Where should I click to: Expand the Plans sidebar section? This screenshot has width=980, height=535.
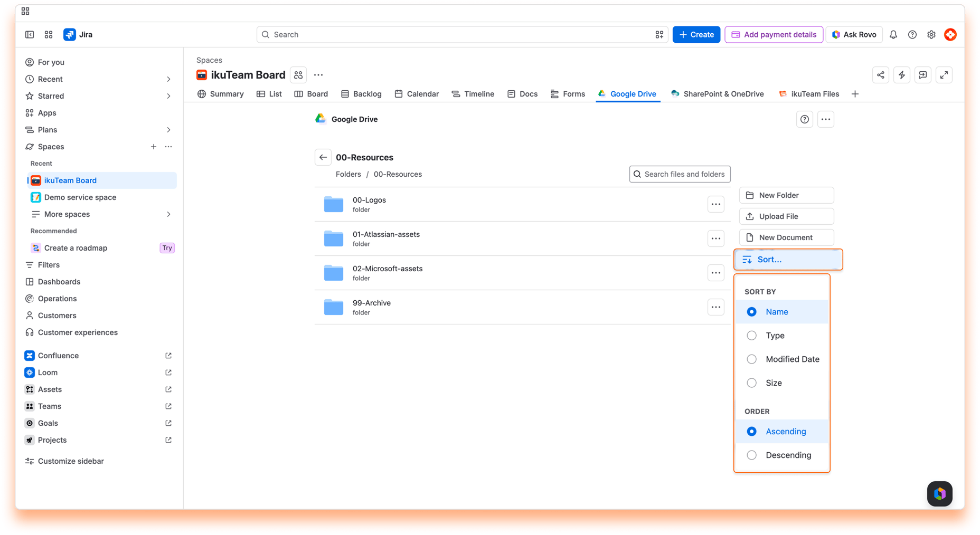(168, 130)
